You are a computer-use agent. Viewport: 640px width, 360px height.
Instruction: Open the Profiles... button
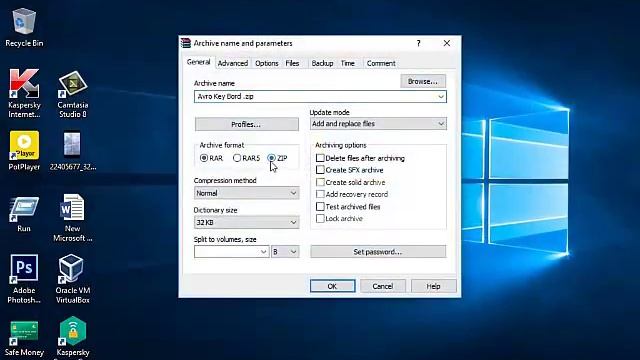247,124
